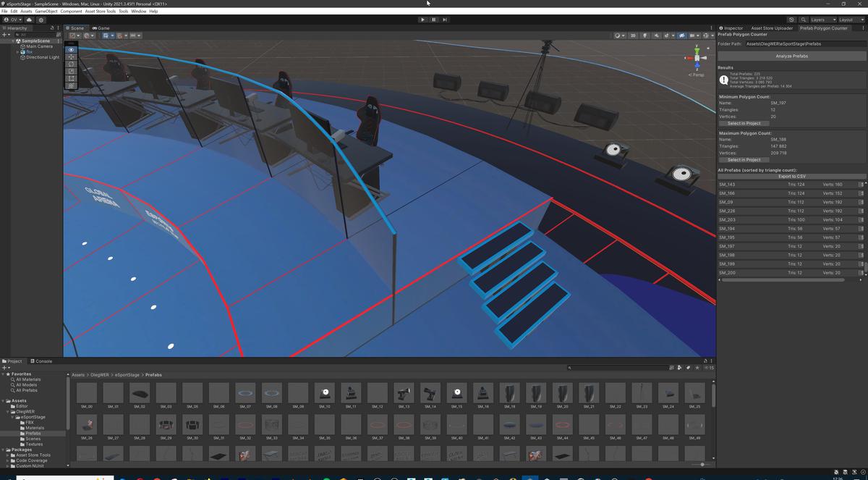The image size is (868, 480).
Task: Select the SM_13 prefab thumbnail
Action: tap(404, 393)
